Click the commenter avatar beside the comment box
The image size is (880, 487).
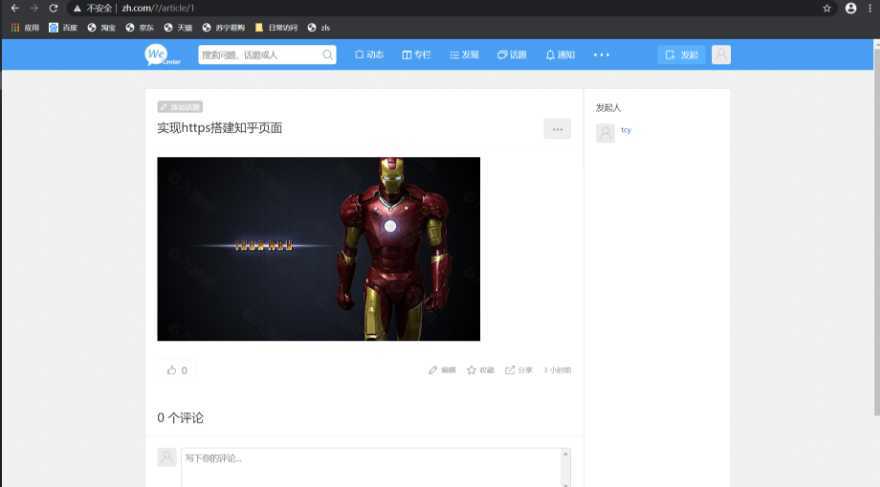tap(167, 457)
